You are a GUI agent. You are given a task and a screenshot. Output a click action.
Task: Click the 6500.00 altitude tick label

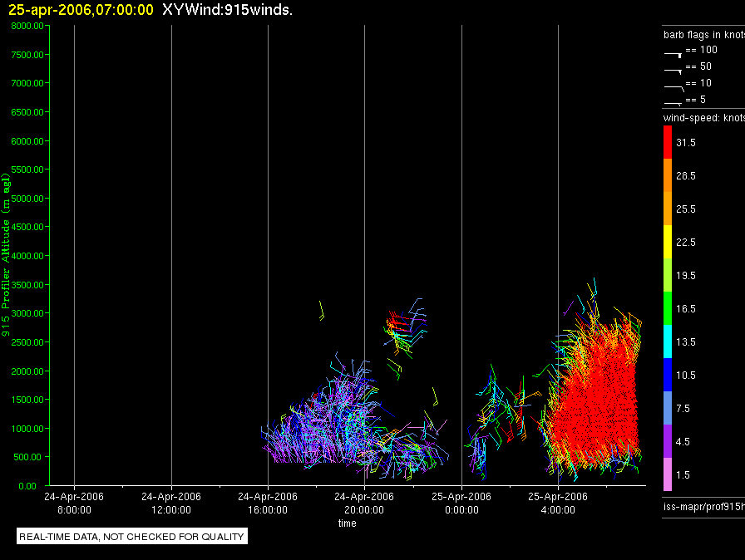pos(27,112)
